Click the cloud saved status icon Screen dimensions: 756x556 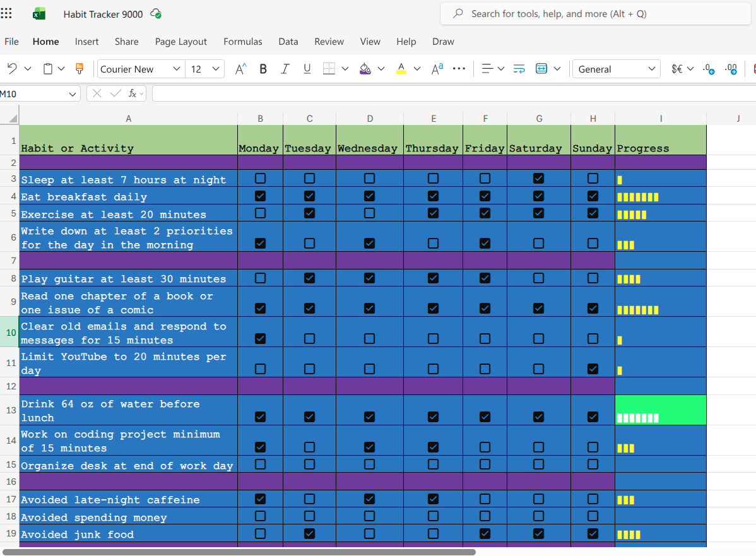tap(156, 14)
